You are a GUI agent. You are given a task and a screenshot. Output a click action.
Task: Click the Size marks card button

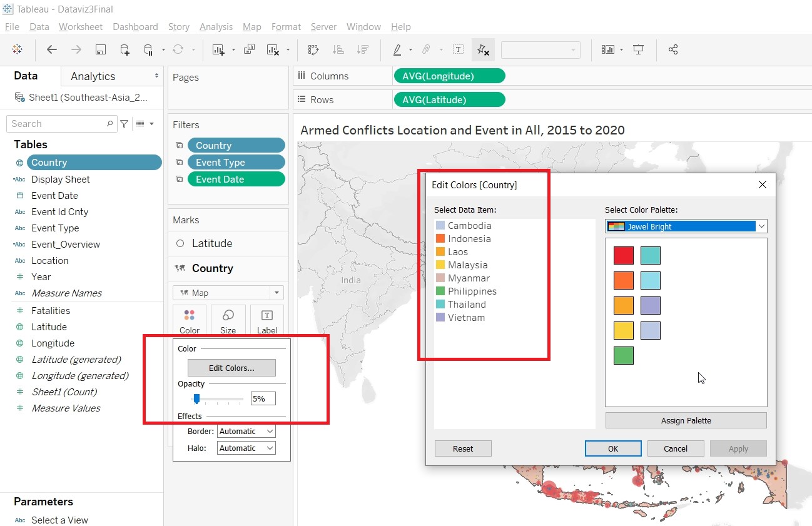coord(228,321)
